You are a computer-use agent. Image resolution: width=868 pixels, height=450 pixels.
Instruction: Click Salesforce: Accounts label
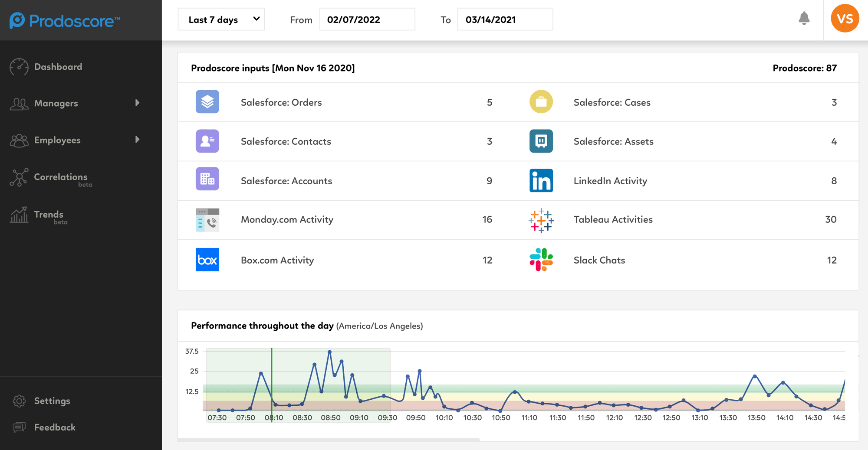tap(286, 181)
